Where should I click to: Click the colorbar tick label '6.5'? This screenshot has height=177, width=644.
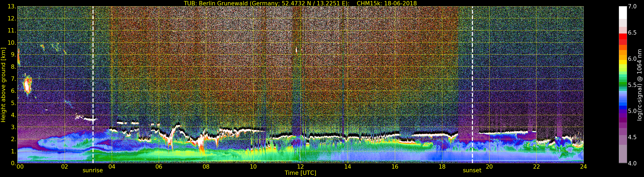tap(632, 33)
